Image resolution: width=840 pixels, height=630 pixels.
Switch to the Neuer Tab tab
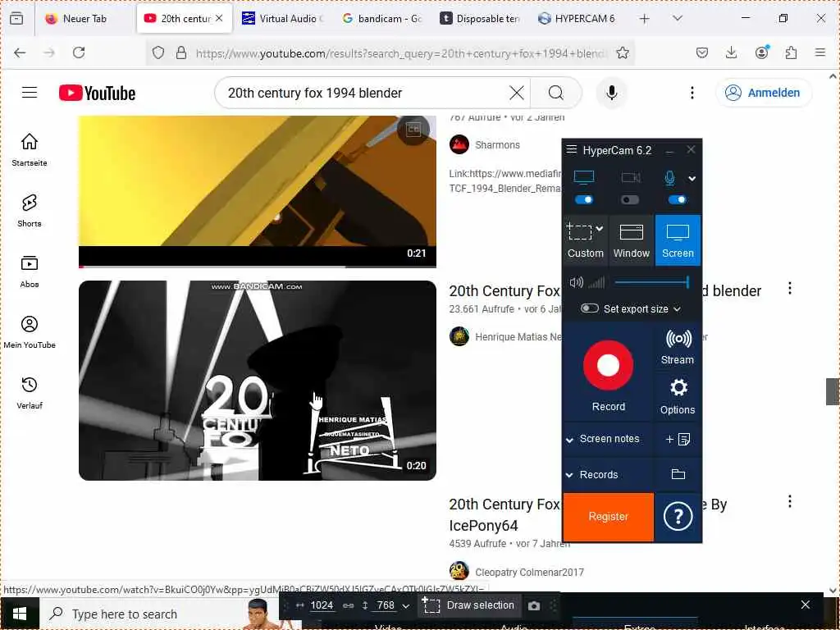[84, 19]
